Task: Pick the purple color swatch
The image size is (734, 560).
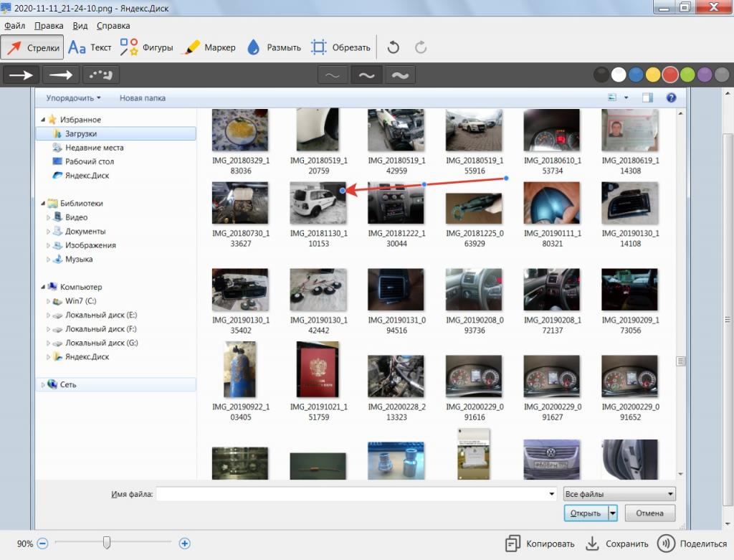Action: click(705, 75)
